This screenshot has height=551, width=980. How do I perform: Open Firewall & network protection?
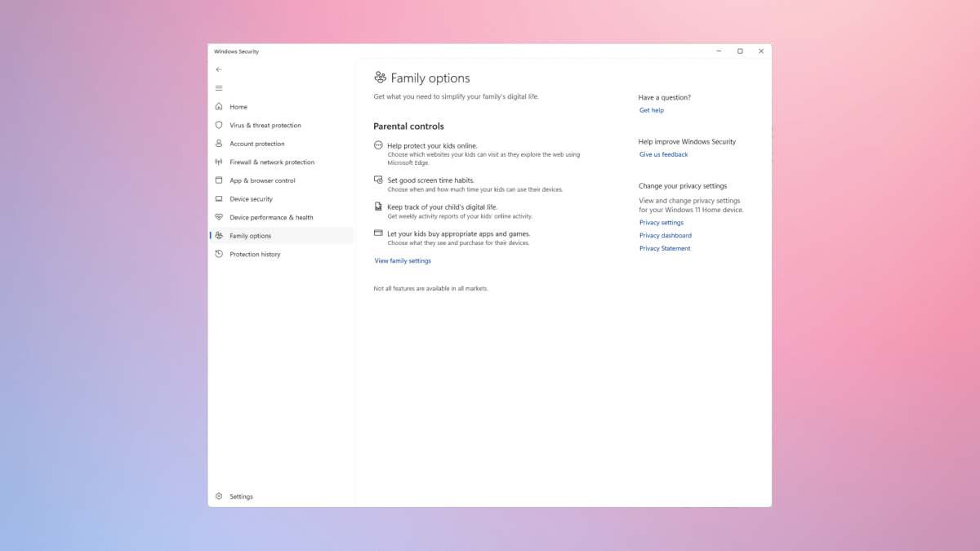tap(281, 162)
